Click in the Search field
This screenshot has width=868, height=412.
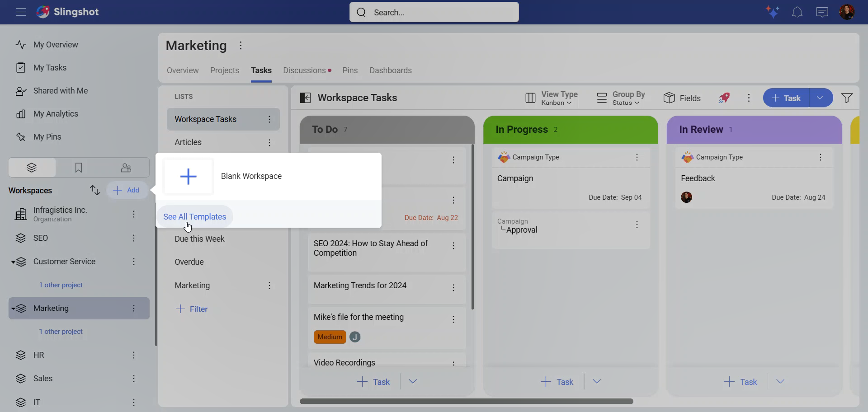tap(434, 12)
